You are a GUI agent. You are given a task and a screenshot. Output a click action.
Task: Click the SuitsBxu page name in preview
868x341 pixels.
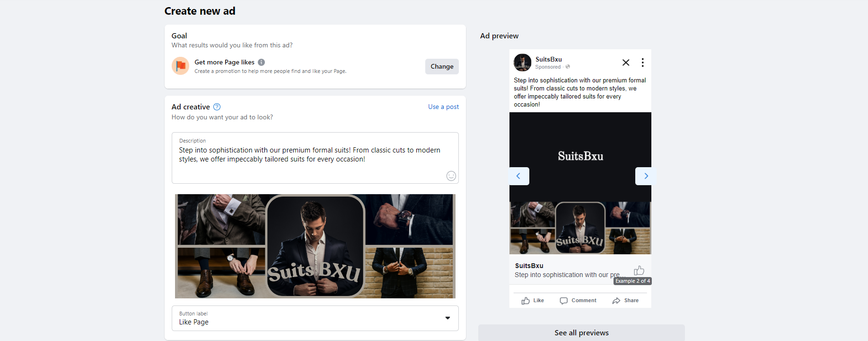(549, 59)
